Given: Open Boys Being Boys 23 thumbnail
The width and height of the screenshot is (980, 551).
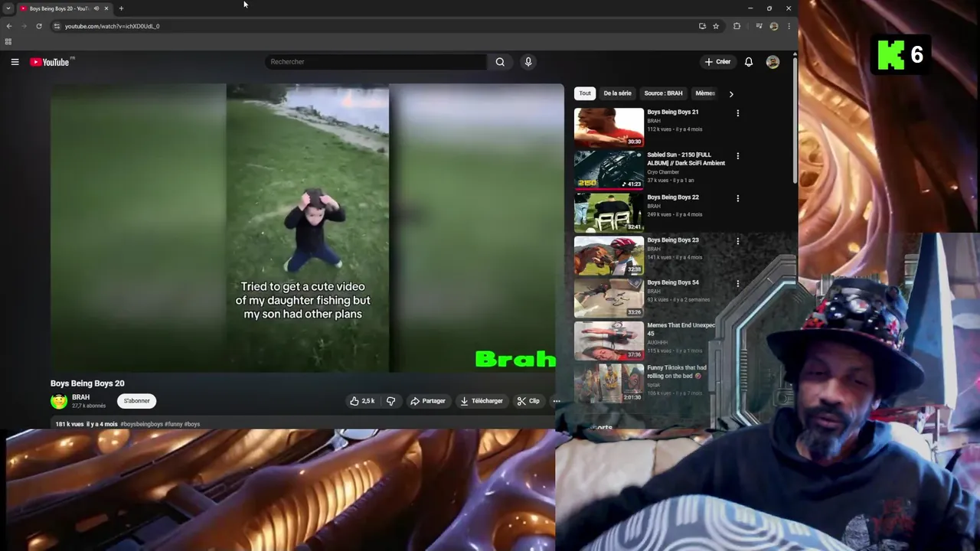Looking at the screenshot, I should 609,255.
